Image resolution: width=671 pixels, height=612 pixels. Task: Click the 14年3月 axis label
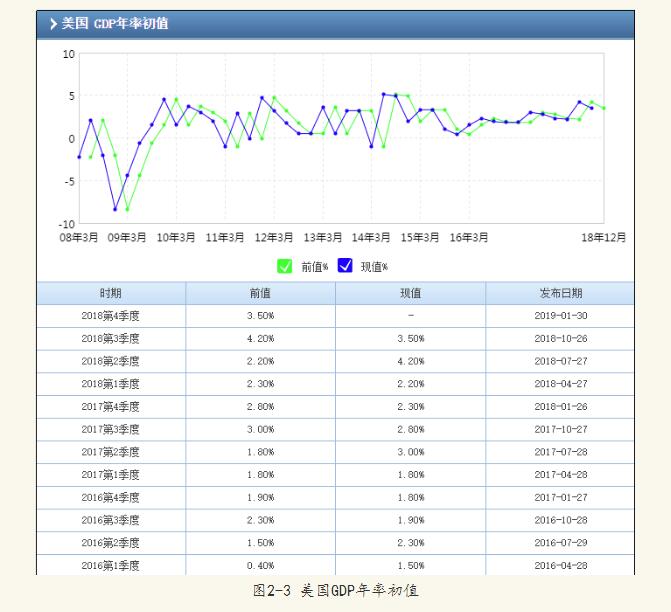pos(371,237)
